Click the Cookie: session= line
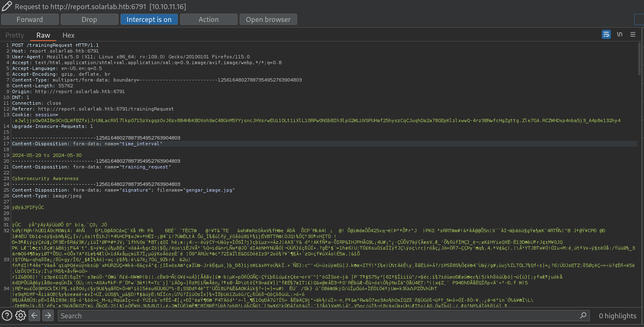This screenshot has width=644, height=327. 35,115
